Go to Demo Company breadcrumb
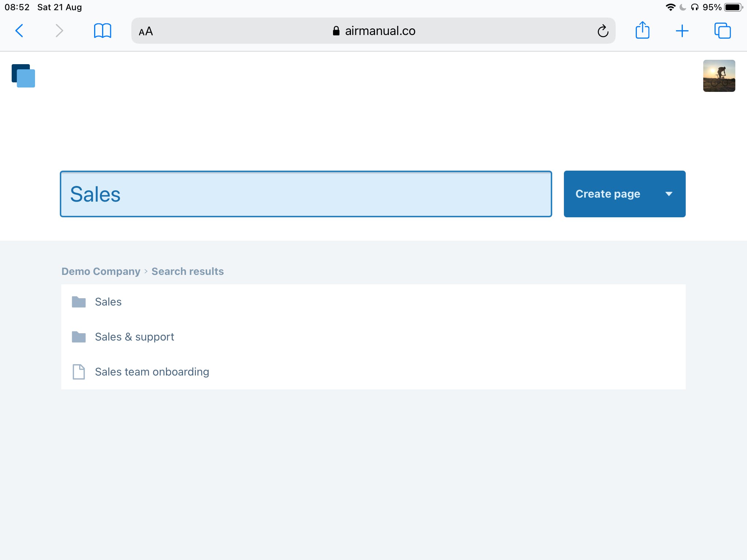747x560 pixels. point(101,271)
